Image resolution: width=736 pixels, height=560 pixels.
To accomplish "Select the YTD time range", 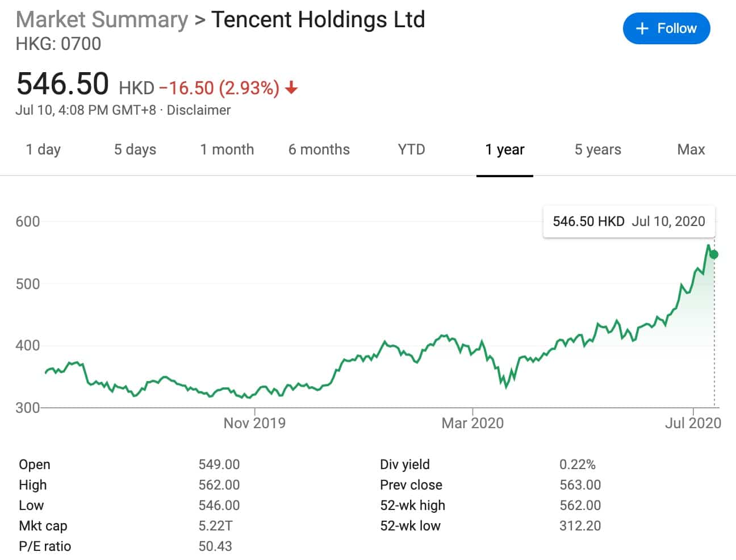I will tap(411, 149).
